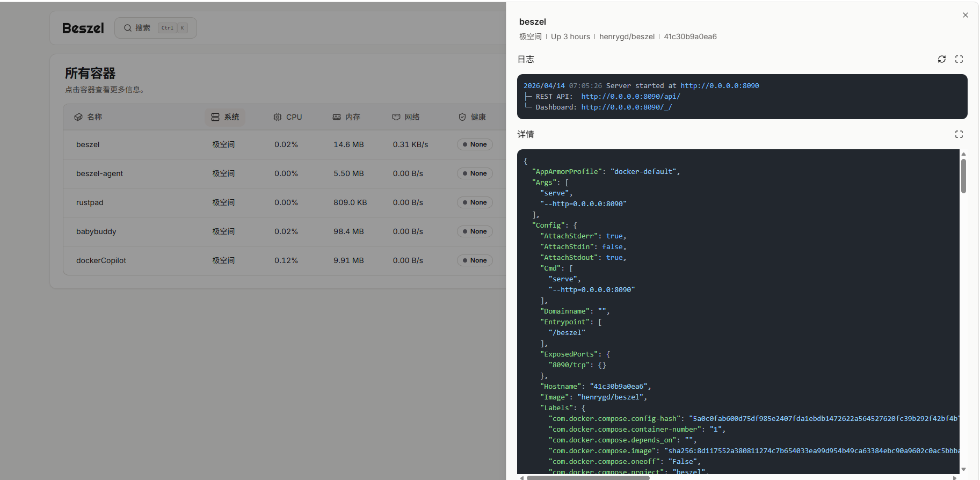Viewport: 980px width, 480px height.
Task: Open the dockerCopilot container row
Action: click(x=101, y=260)
